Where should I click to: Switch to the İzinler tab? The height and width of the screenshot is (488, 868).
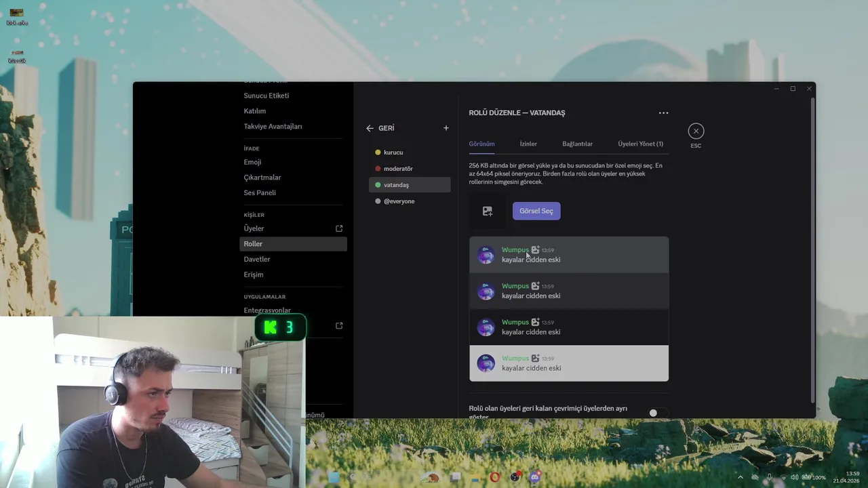coord(528,144)
